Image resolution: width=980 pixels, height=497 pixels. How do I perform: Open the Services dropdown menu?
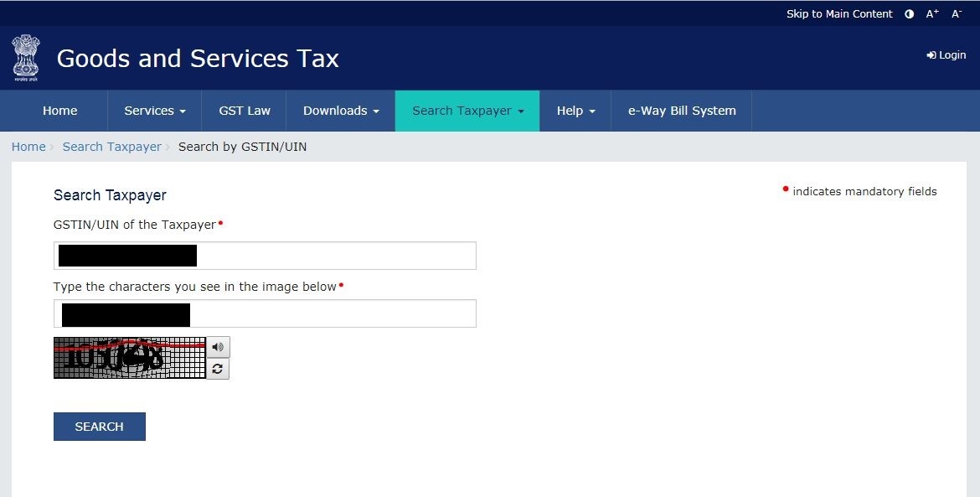click(x=153, y=111)
